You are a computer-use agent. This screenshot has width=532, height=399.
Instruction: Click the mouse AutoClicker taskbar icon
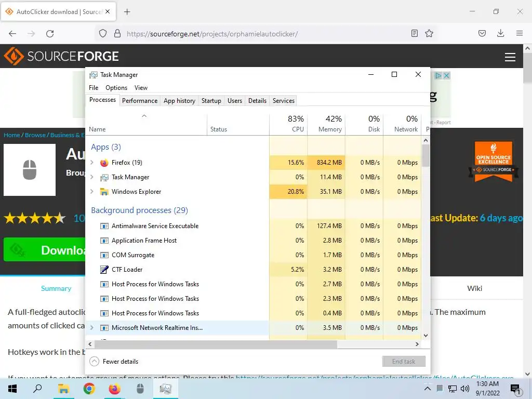coord(140,389)
